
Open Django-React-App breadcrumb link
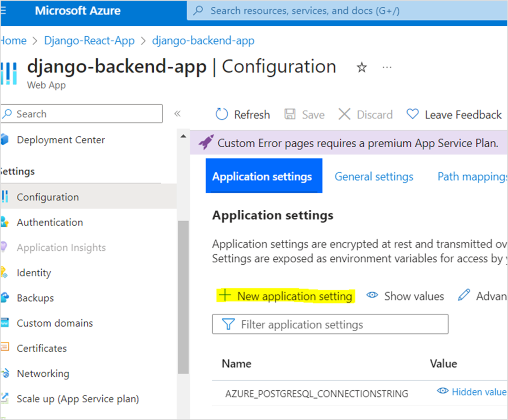click(89, 41)
